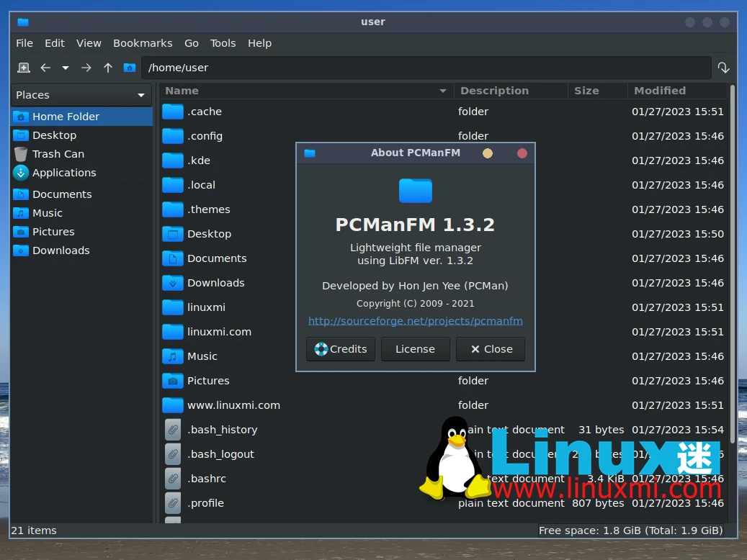
Task: Click the home icon beside the path bar
Action: [129, 67]
